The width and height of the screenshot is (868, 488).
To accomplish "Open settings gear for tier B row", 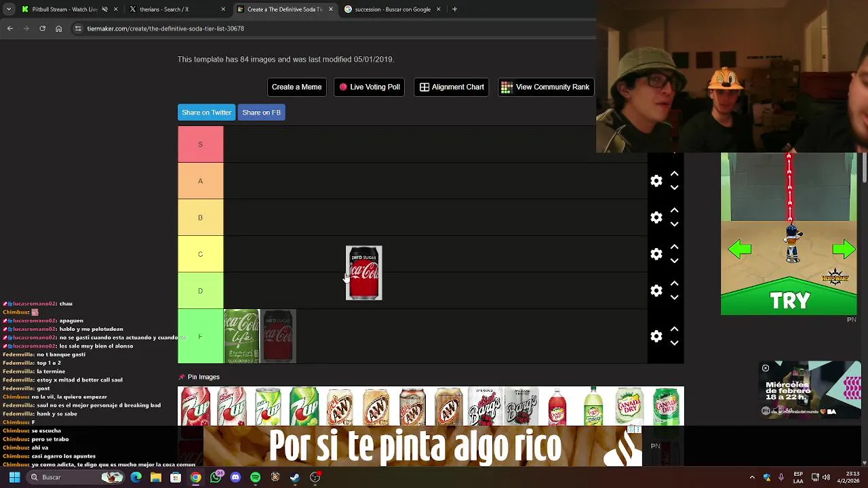I will (x=656, y=218).
